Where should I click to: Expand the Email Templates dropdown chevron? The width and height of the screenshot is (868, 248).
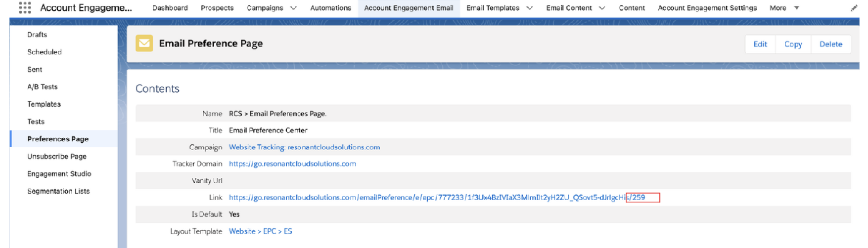point(529,8)
